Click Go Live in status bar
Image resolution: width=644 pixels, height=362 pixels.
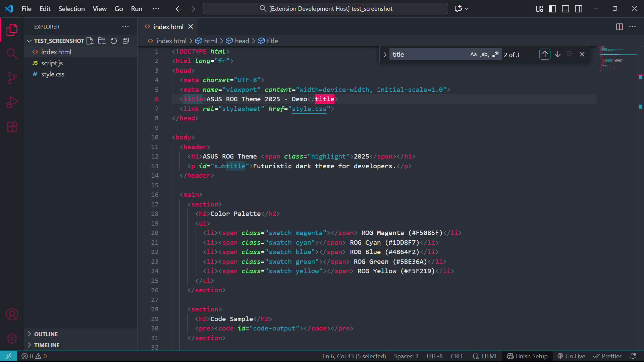point(571,356)
